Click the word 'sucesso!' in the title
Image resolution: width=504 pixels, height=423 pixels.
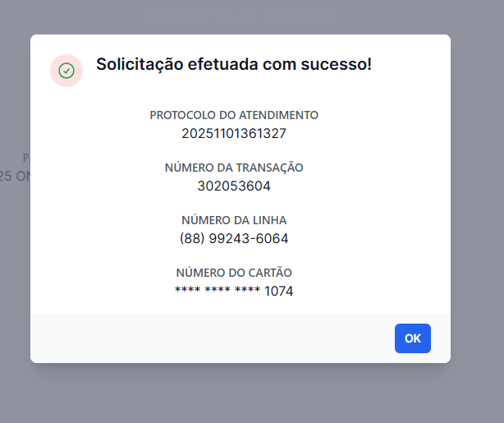point(337,64)
